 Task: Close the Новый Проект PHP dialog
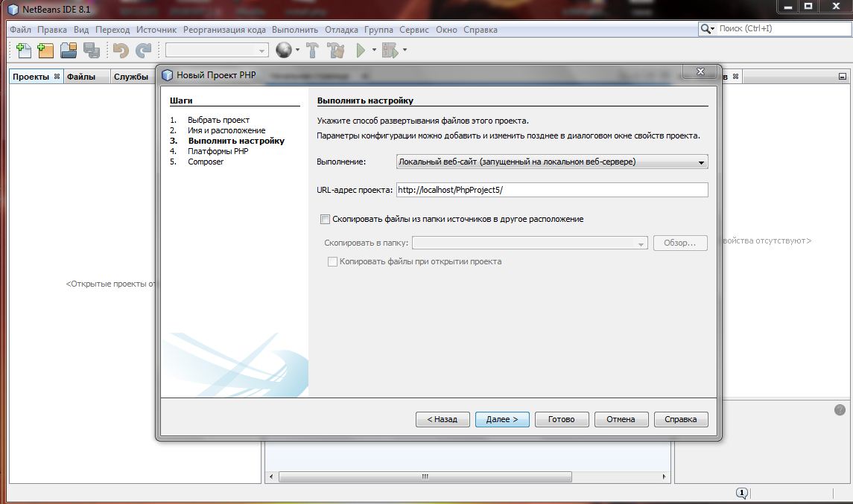click(701, 71)
